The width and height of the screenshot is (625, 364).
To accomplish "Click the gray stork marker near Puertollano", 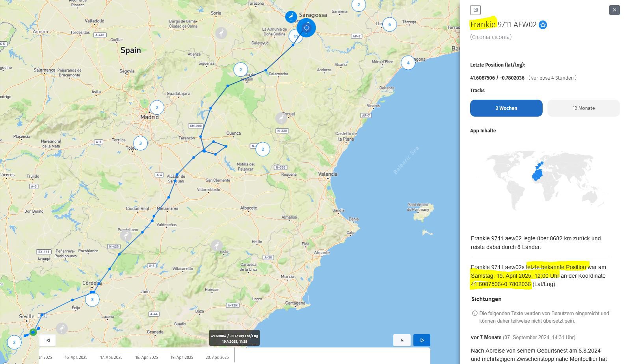I will click(126, 236).
